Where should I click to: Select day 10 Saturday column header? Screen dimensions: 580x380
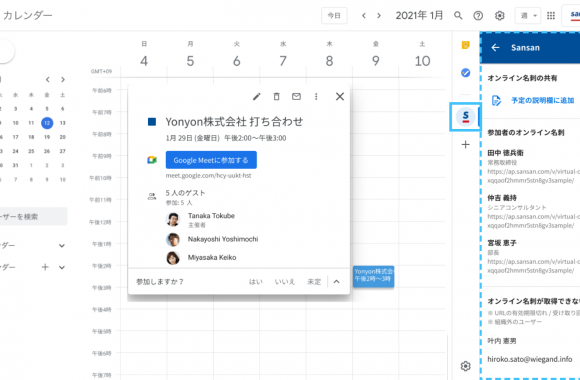coord(422,61)
